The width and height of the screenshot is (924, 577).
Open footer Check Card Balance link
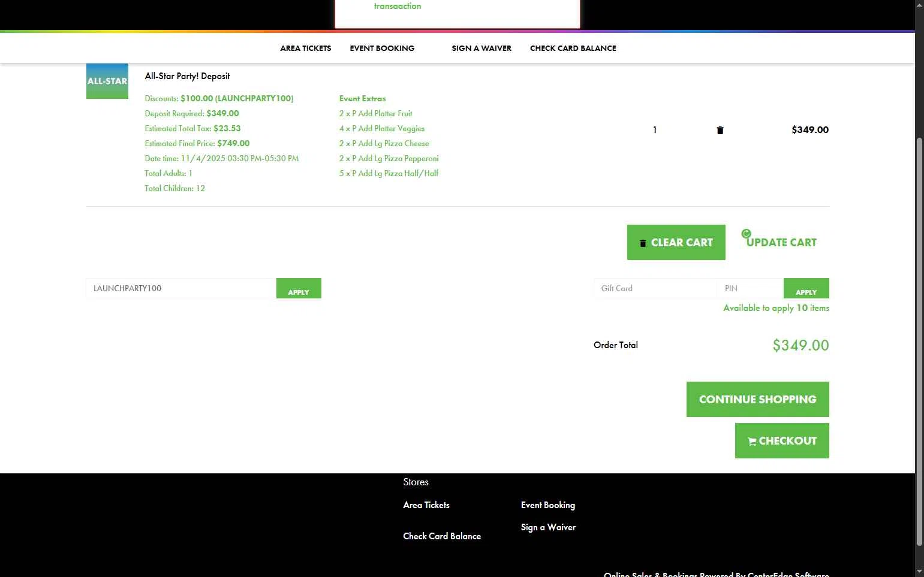[442, 536]
